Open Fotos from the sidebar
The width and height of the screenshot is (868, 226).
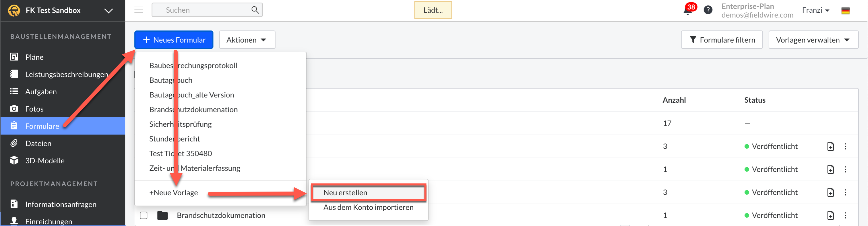tap(34, 109)
